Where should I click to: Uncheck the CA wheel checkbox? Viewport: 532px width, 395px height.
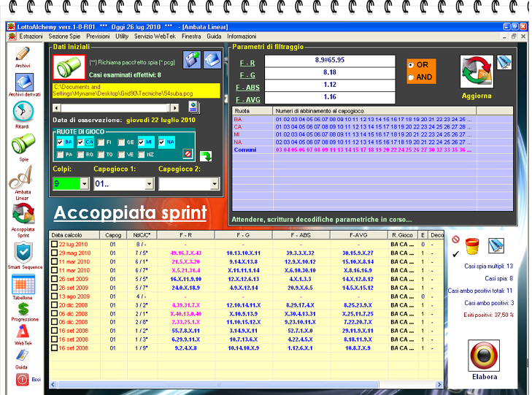point(80,142)
